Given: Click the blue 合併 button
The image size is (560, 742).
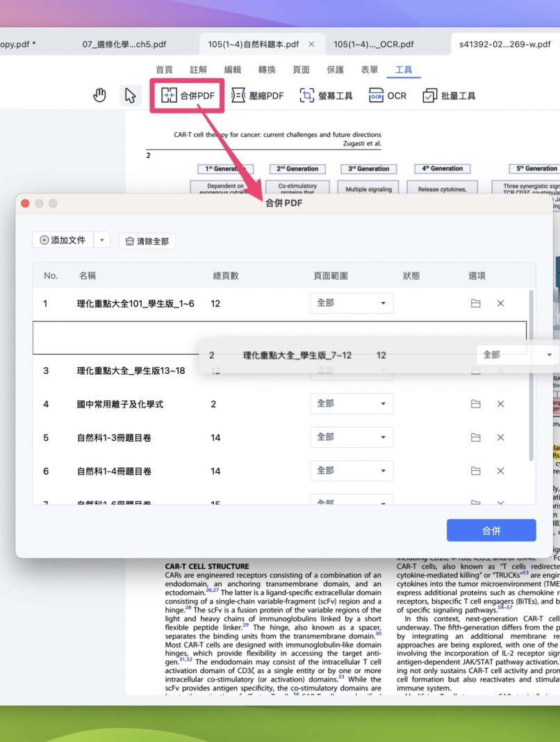Looking at the screenshot, I should tap(491, 531).
